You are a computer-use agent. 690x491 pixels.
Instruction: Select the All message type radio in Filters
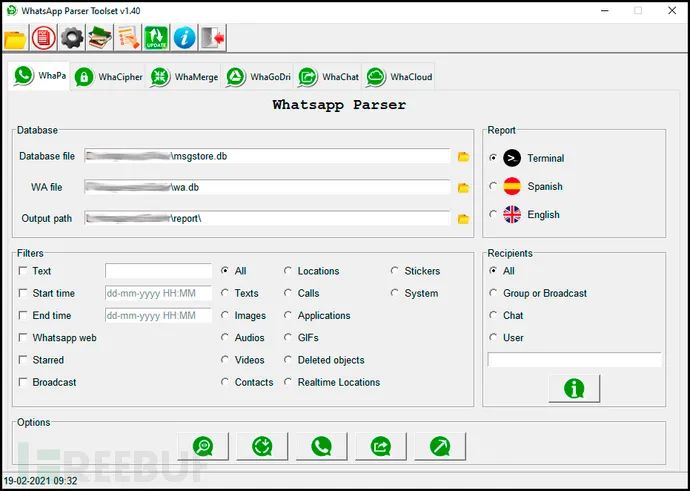(225, 270)
